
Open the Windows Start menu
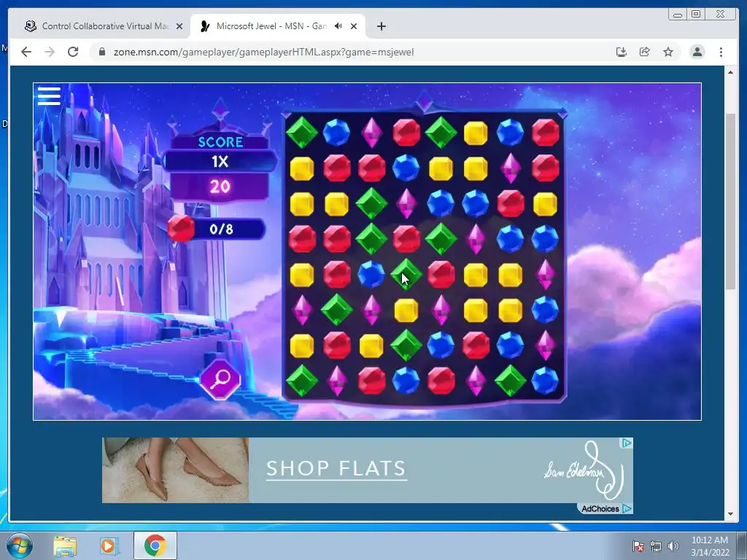[20, 545]
